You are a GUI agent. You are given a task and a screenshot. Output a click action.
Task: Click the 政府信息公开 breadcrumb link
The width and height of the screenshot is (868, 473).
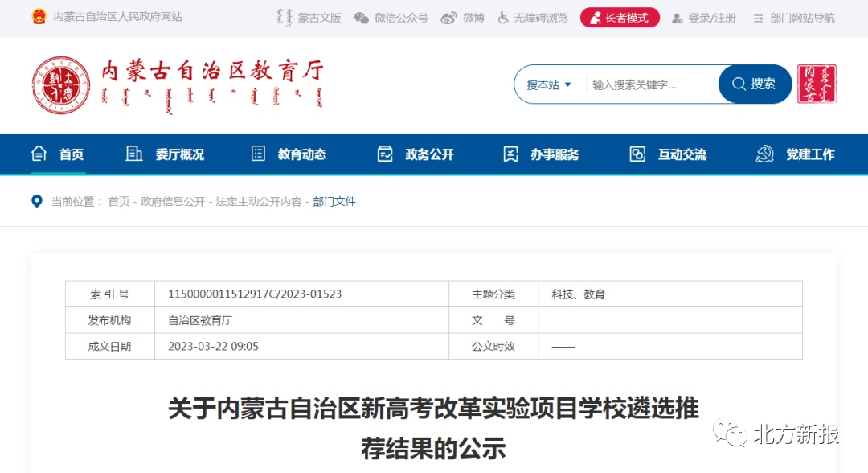point(173,202)
